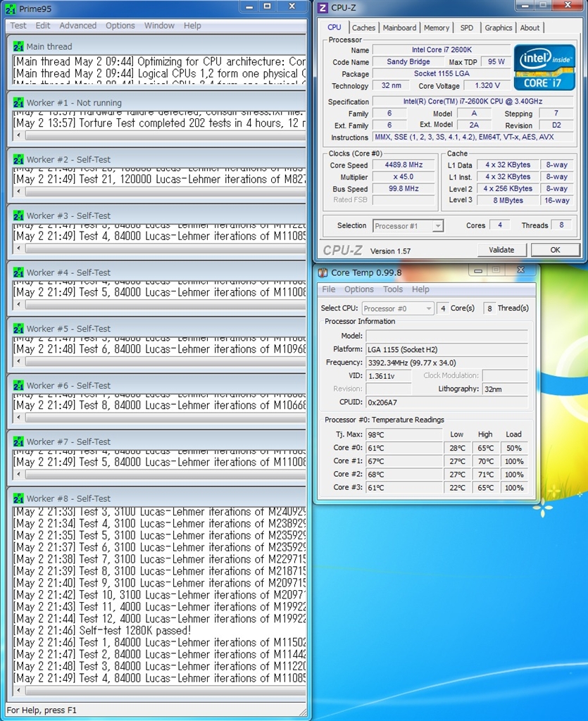Switch to the SPD tab in CPU-Z
The image size is (588, 721).
467,27
